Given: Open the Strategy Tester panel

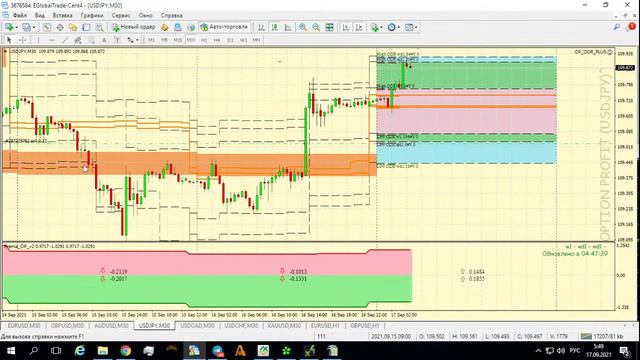Looking at the screenshot, I should pos(99,27).
